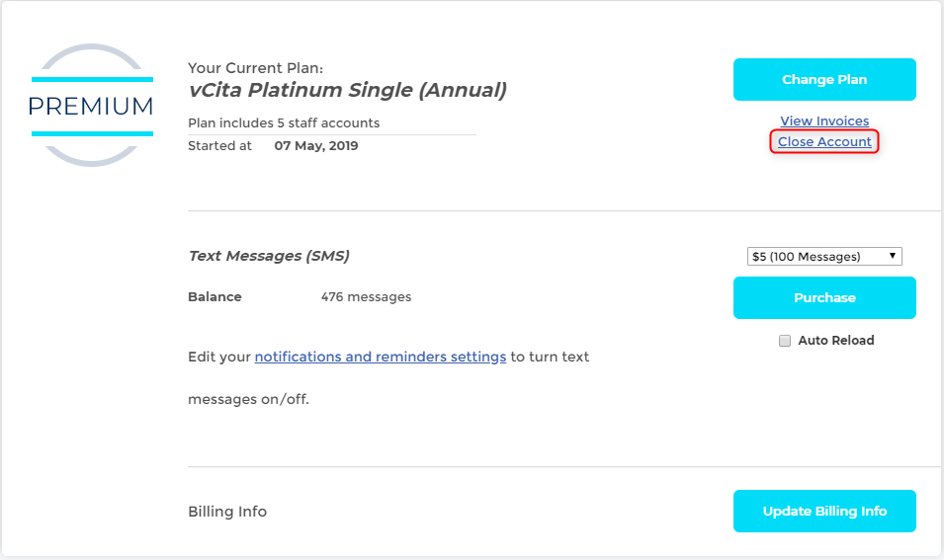Open the notifications and reminders settings link
The width and height of the screenshot is (944, 560).
tap(380, 357)
